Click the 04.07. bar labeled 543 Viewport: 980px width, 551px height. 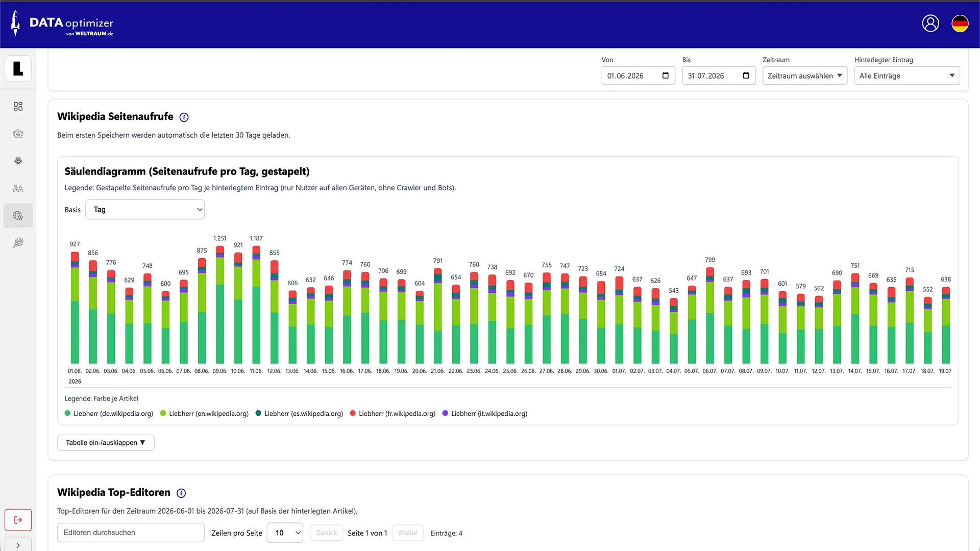click(x=674, y=331)
